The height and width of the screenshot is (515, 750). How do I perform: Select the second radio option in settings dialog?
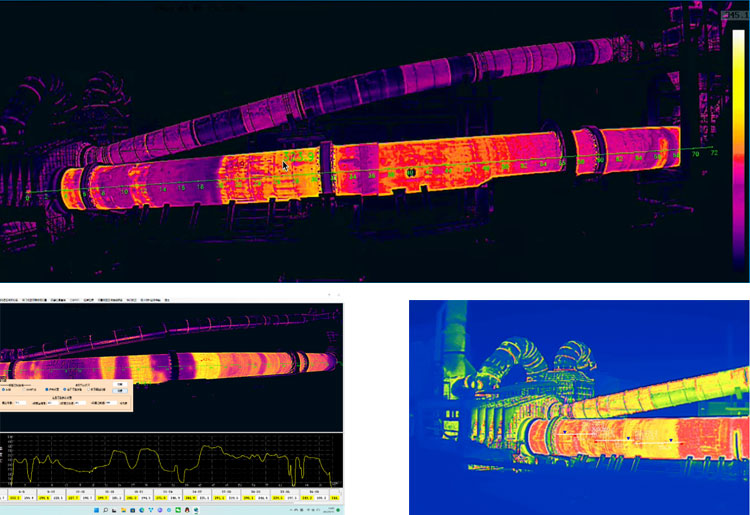[x=24, y=389]
